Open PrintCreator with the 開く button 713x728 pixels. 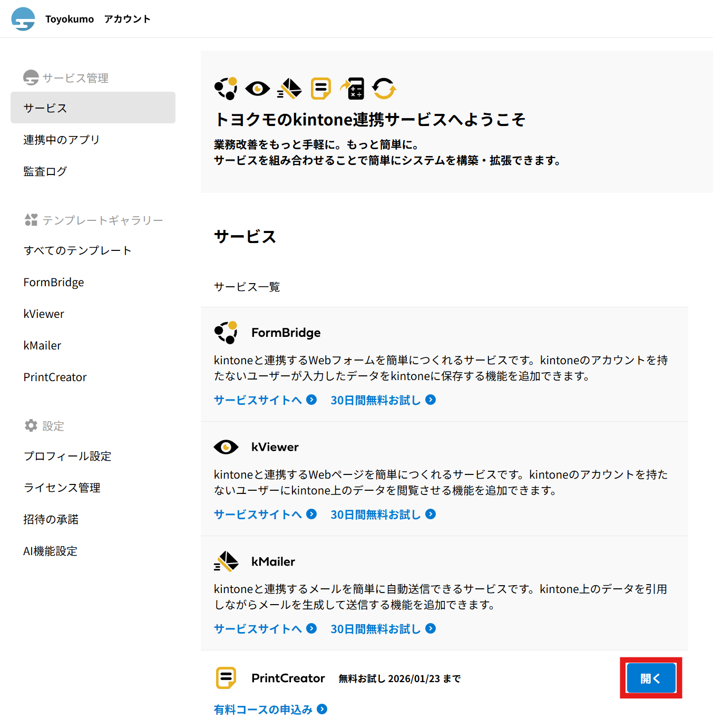(651, 678)
